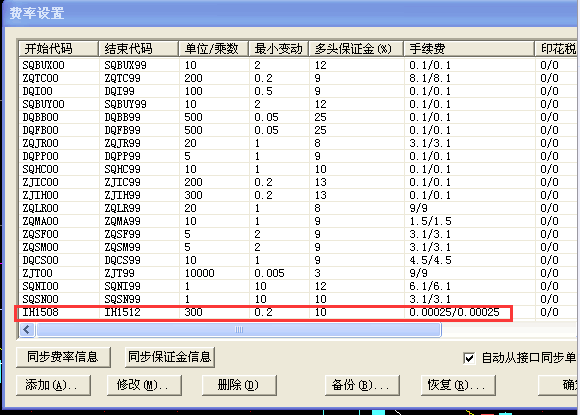Open the 添加(A) dialog
Viewport: 580px width, 415px height.
[x=53, y=385]
